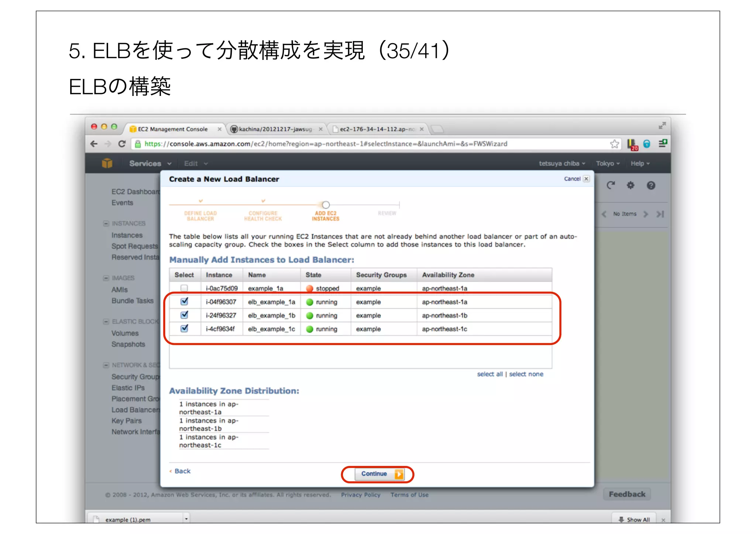The height and width of the screenshot is (534, 756).
Task: Toggle browser fullscreen arrows icon
Action: click(662, 125)
